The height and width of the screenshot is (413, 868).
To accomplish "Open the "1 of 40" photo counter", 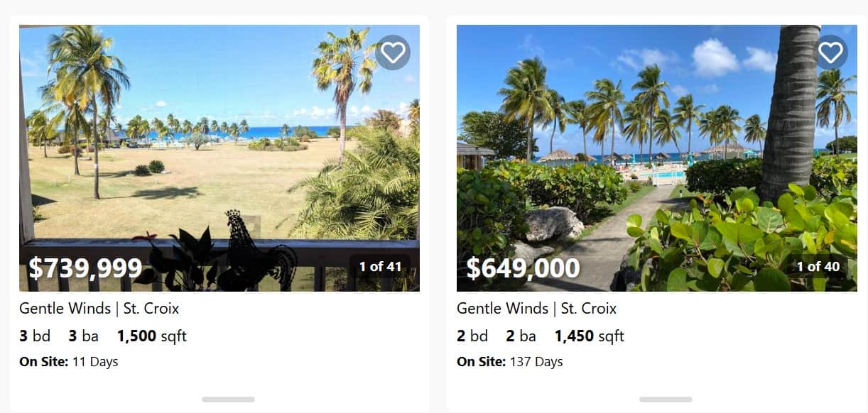I will tap(818, 266).
